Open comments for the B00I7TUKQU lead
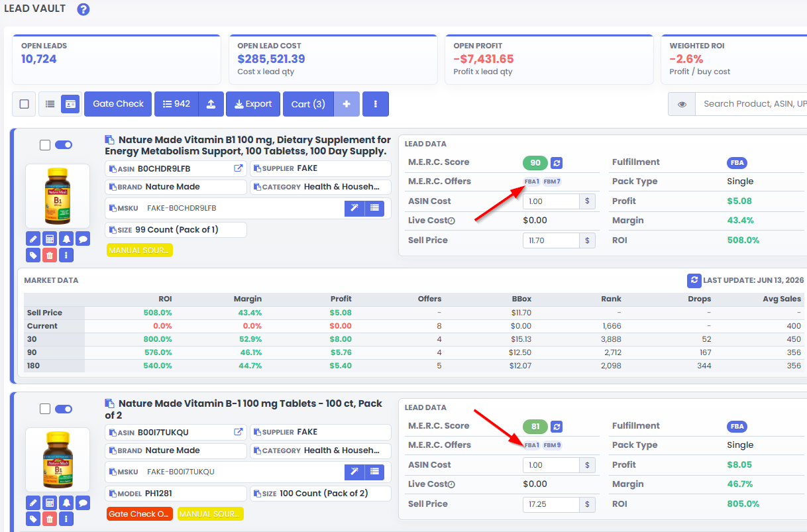Viewport: 807px width, 532px height. coord(83,502)
